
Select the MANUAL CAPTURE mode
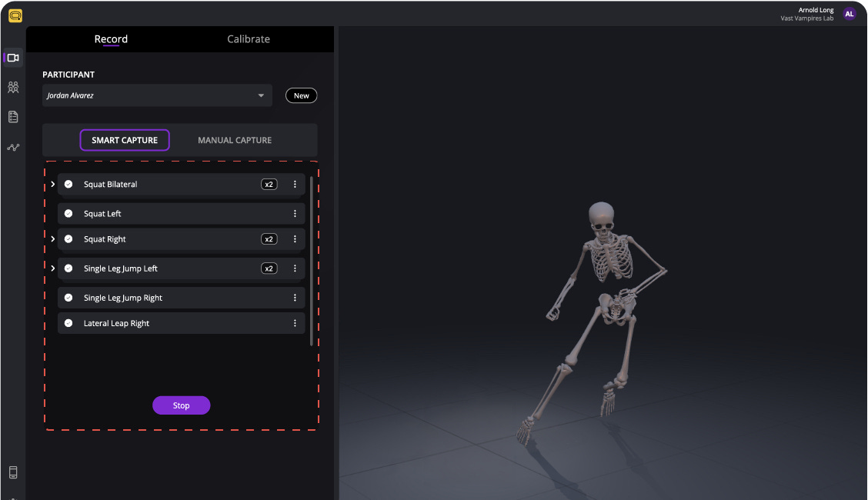pyautogui.click(x=235, y=140)
